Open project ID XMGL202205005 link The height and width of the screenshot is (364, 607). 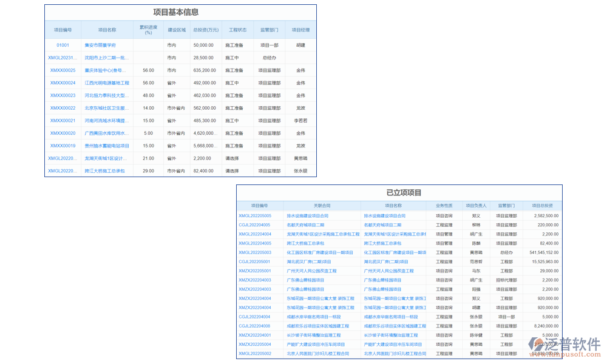(255, 215)
